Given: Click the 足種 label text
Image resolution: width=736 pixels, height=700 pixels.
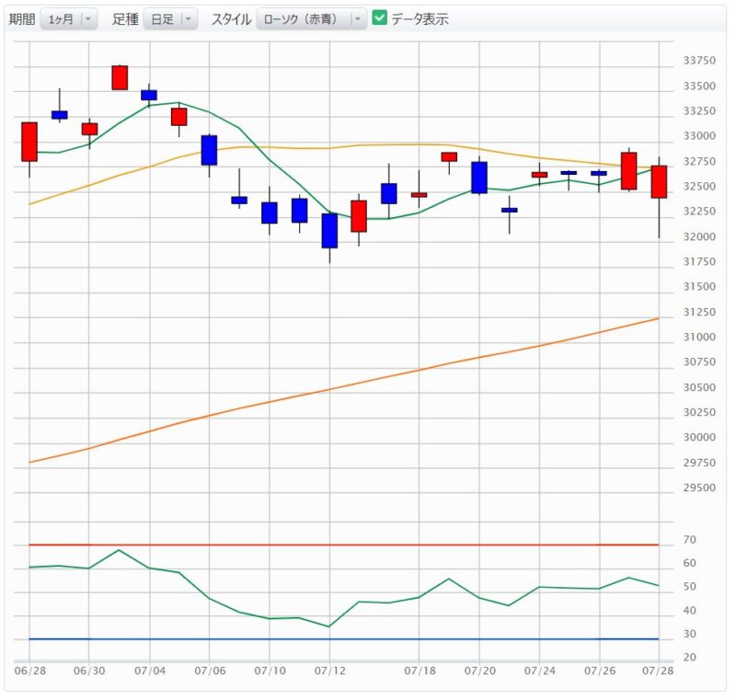Looking at the screenshot, I should click(125, 19).
